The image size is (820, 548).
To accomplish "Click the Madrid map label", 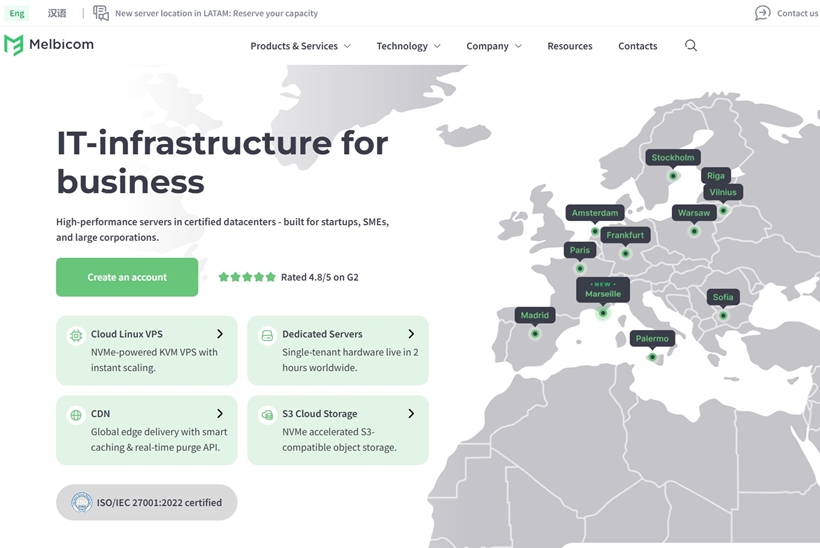I will pos(534,315).
